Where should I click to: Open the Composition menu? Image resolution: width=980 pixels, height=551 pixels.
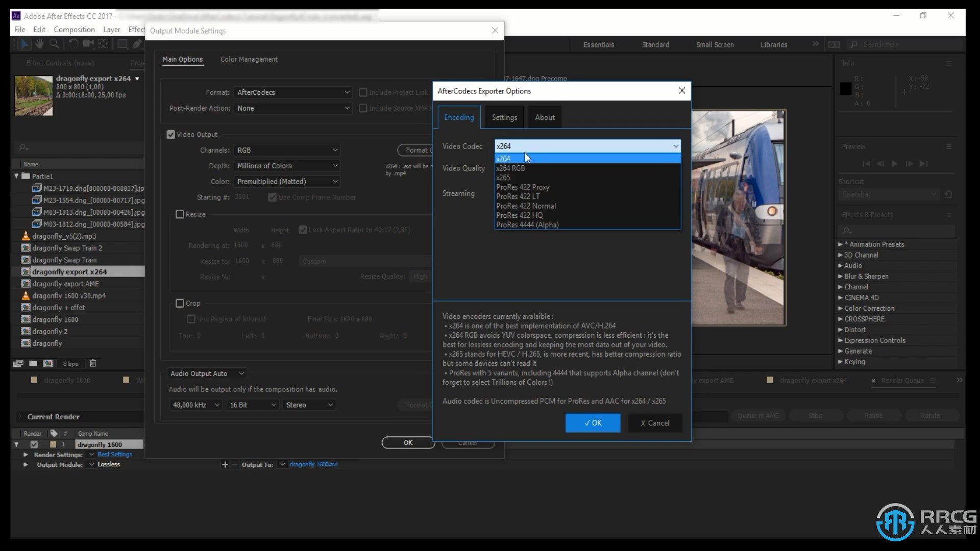point(74,30)
